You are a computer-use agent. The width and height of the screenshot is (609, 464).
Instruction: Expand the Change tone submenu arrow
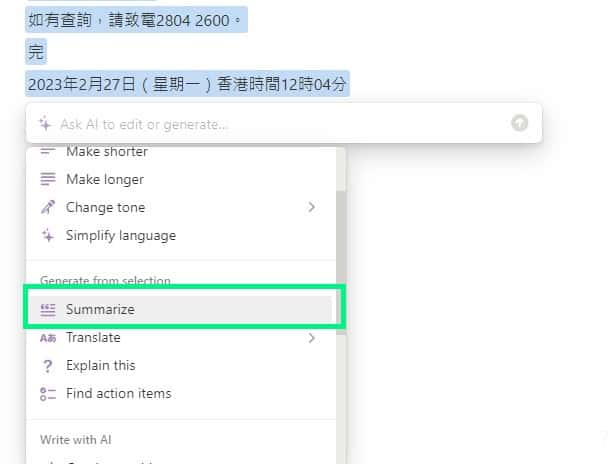(x=312, y=208)
